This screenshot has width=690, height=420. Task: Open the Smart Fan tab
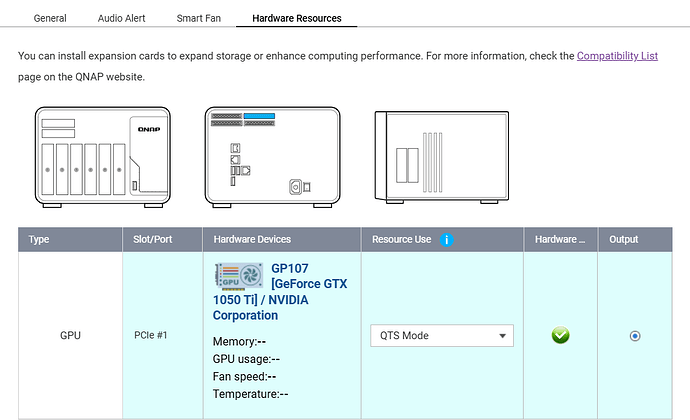tap(198, 18)
